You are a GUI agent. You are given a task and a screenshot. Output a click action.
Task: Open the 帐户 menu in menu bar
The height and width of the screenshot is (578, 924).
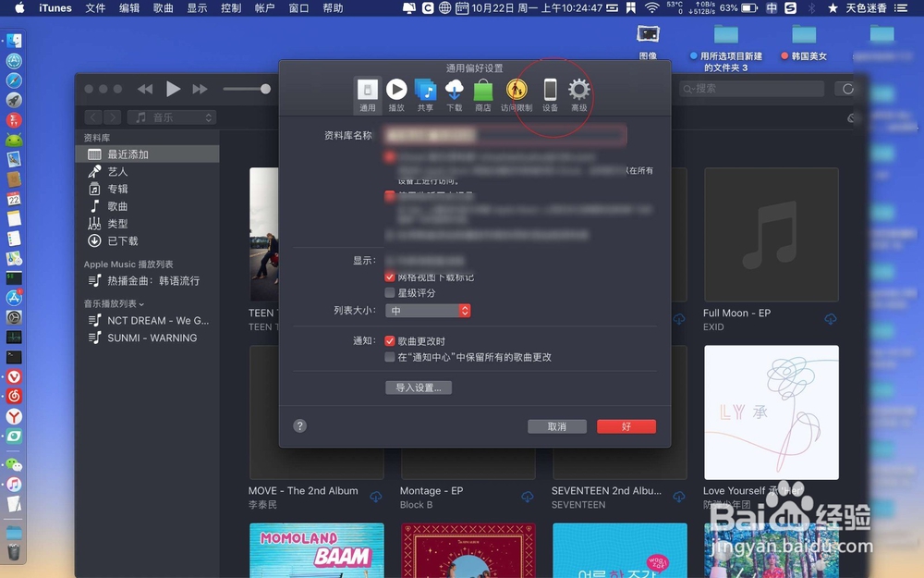(265, 7)
